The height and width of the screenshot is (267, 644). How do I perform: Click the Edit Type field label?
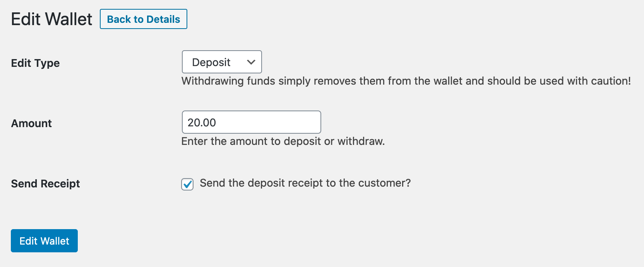36,63
